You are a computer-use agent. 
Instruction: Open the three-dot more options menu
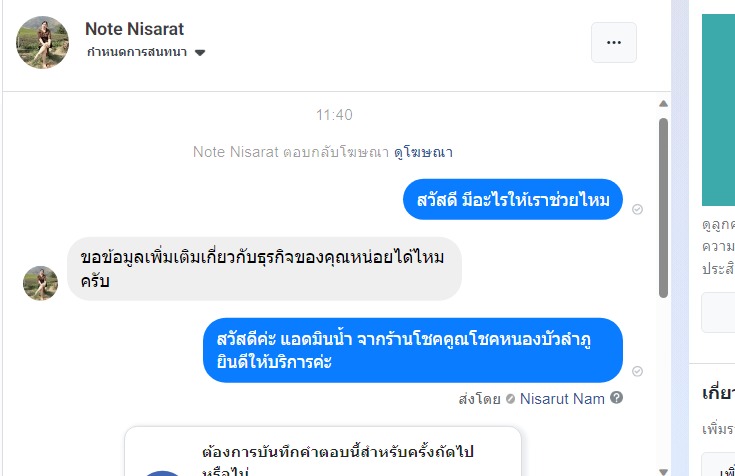[614, 42]
